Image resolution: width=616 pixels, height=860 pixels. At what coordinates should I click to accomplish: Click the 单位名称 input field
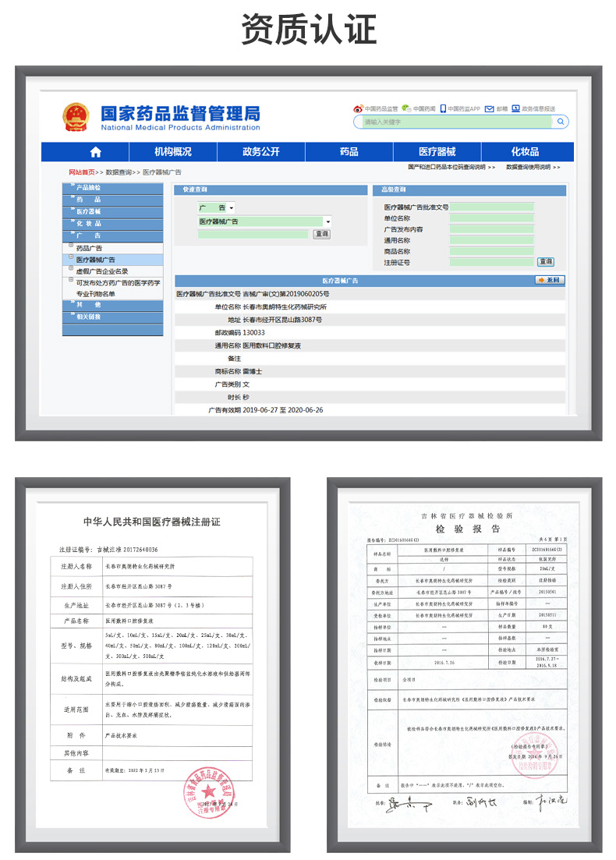coord(491,218)
